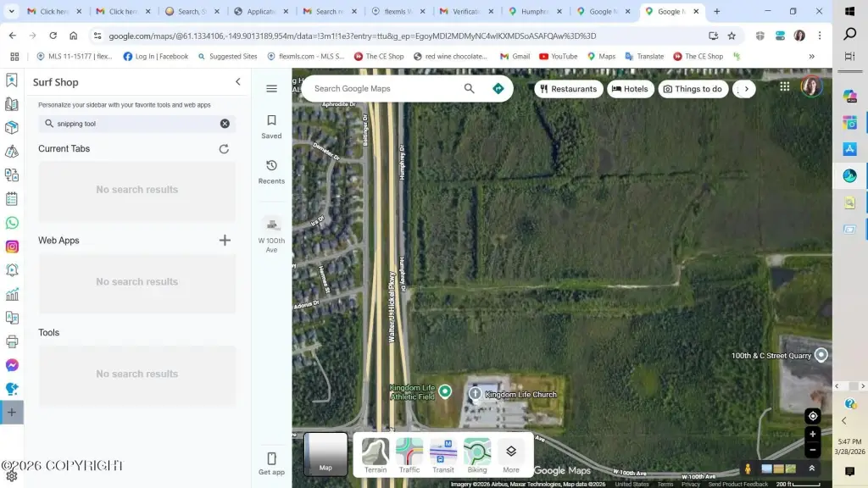Expand the imagery strip with double chevron
Viewport: 868px width, 488px height.
811,469
